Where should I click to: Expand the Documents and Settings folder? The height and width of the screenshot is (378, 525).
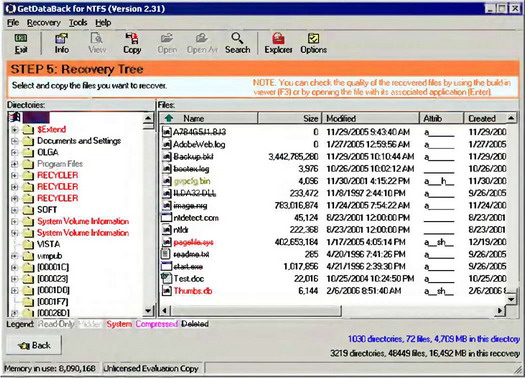14,141
